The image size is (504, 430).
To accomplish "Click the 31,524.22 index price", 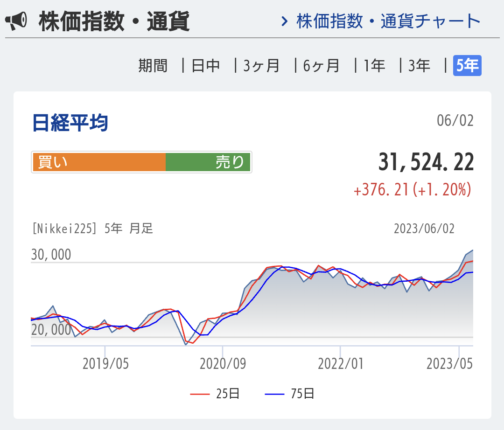I will [x=426, y=162].
